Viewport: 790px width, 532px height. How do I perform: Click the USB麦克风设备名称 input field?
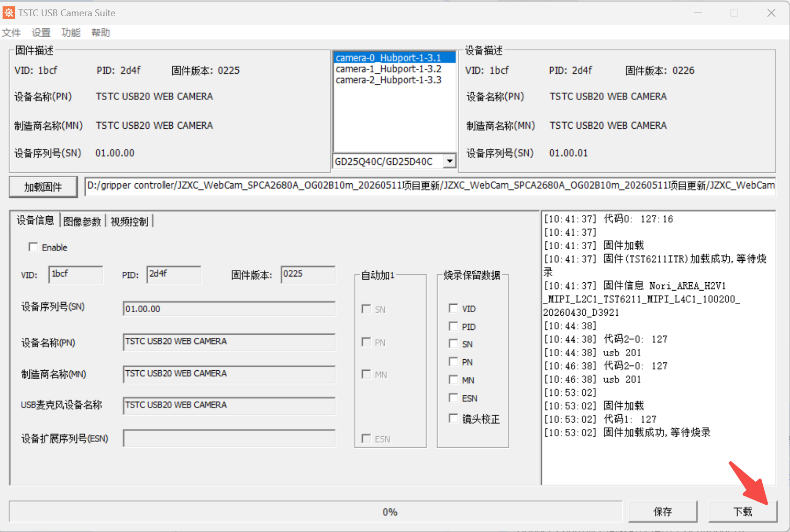click(229, 406)
